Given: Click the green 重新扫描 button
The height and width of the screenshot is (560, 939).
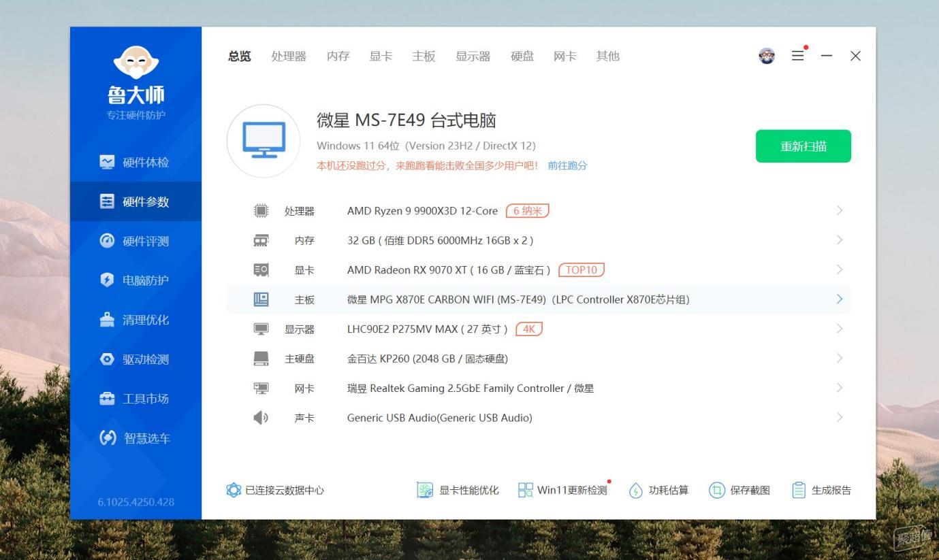Looking at the screenshot, I should 803,146.
